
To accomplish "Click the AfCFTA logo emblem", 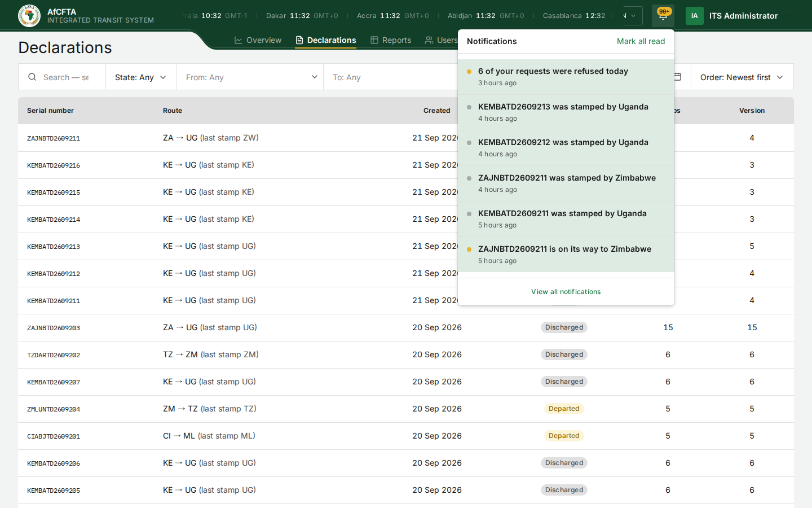I will (x=29, y=16).
